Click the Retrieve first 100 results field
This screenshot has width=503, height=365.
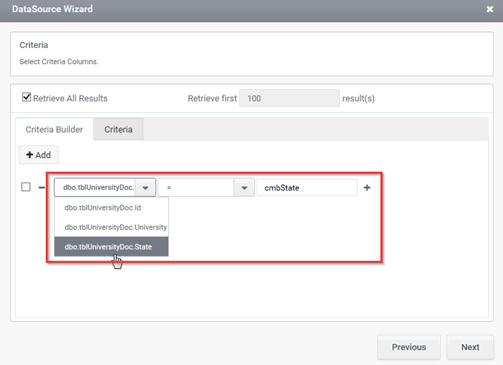[x=289, y=98]
